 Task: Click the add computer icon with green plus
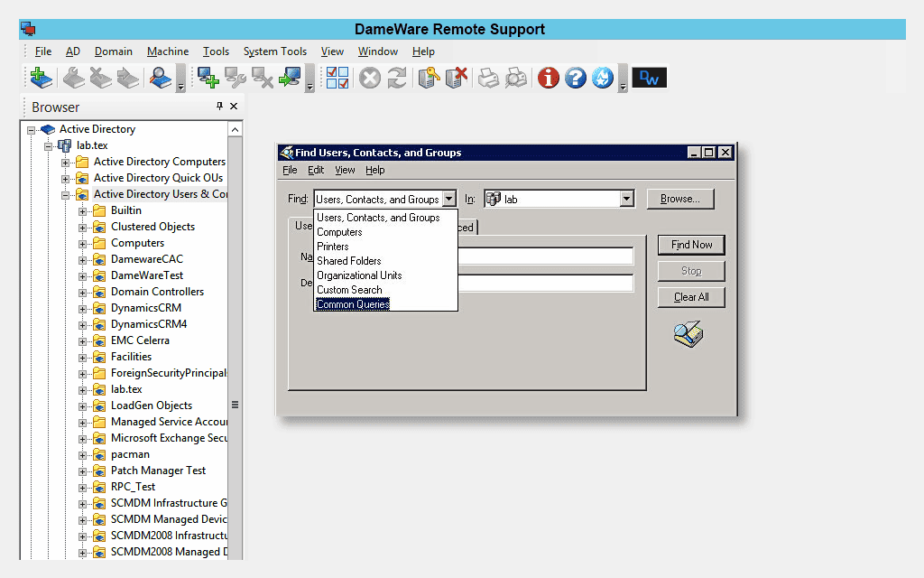pos(208,79)
